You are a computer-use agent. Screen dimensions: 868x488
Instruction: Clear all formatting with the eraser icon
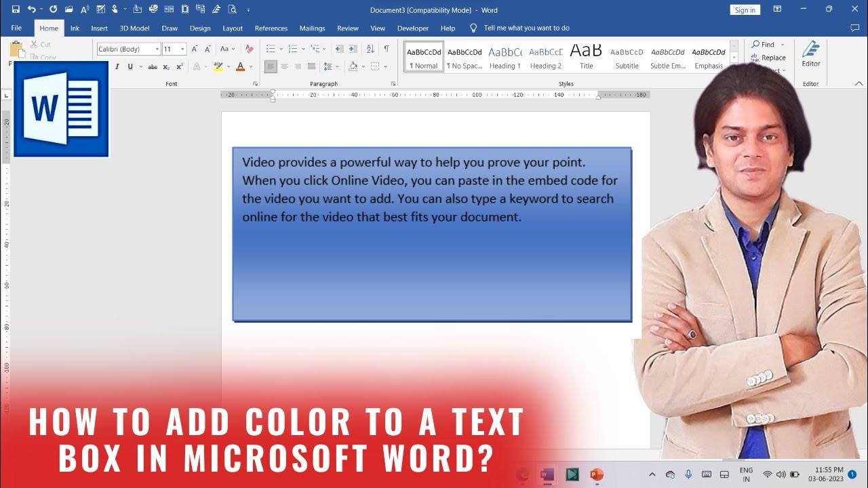pyautogui.click(x=249, y=49)
